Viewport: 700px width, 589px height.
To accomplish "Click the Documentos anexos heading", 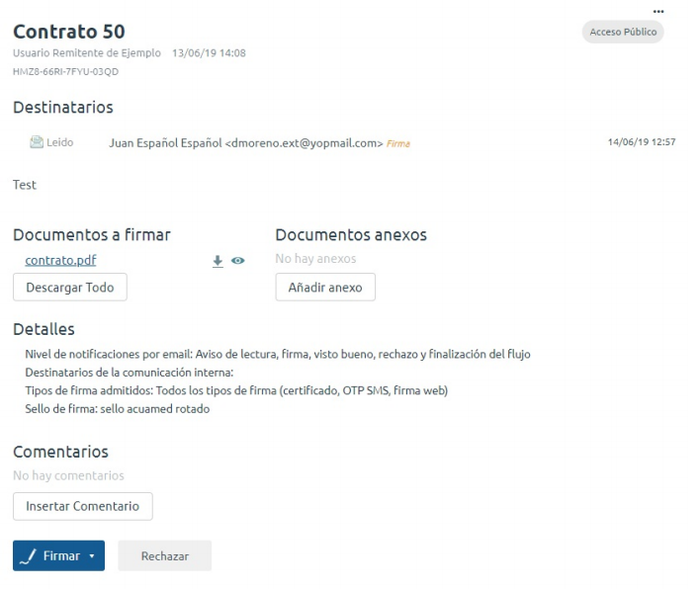I will point(351,235).
